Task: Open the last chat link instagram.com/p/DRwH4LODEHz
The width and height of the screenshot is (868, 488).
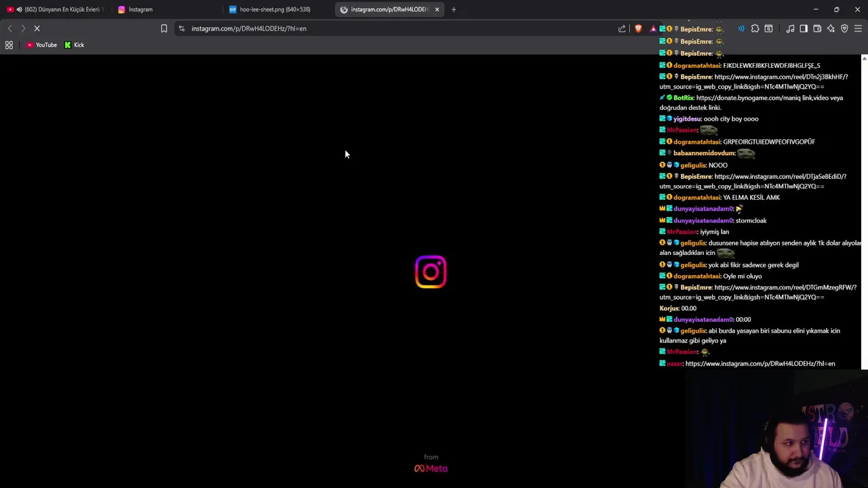Action: 760,363
